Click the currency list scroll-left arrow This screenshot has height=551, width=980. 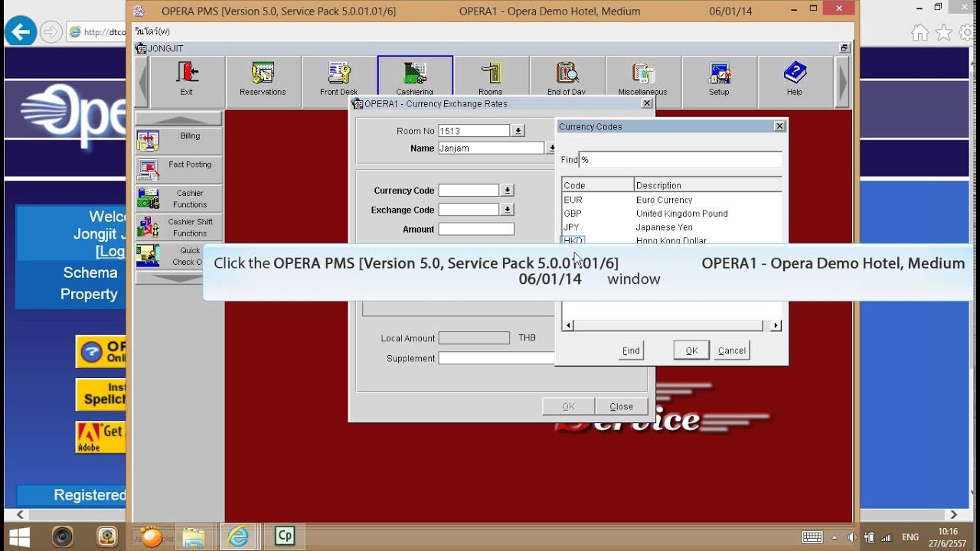pos(568,325)
